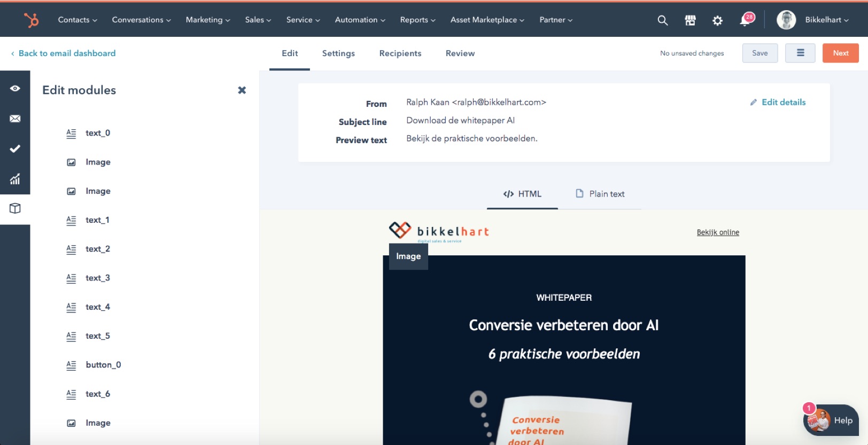The image size is (868, 445).
Task: Click the text icon beside text_0
Action: click(x=71, y=134)
